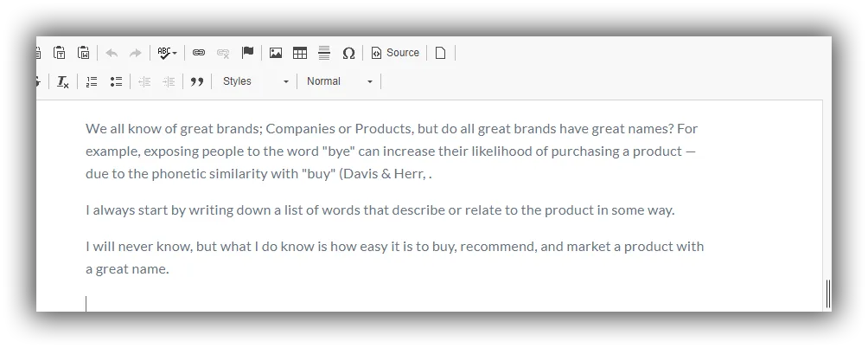Expand the spell check ABC dropdown arrow

tap(175, 53)
